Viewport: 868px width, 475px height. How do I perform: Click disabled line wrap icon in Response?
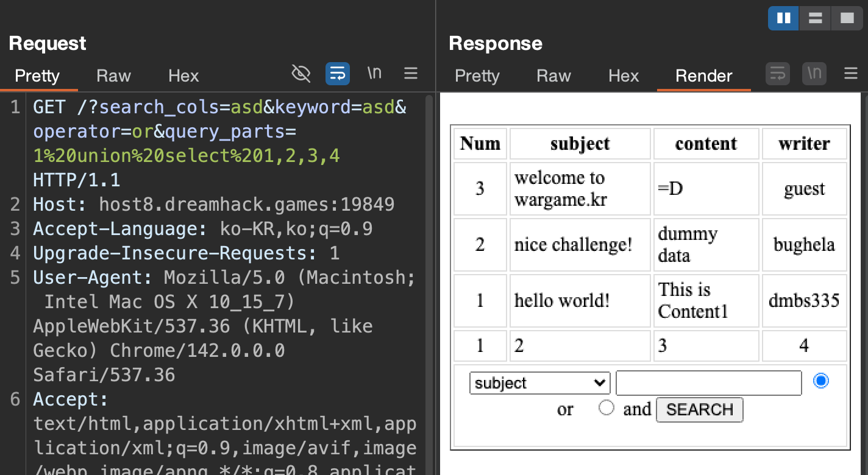point(778,74)
